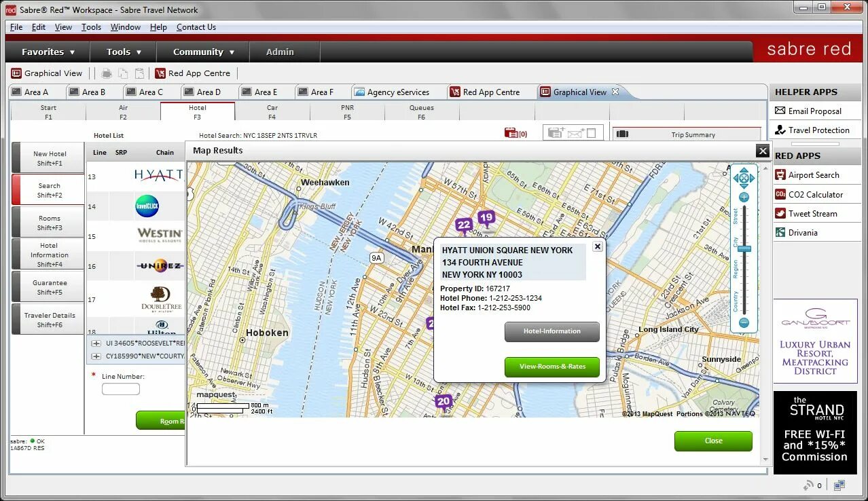Screen dimensions: 868x501
Task: Click the green Close button
Action: pyautogui.click(x=713, y=441)
